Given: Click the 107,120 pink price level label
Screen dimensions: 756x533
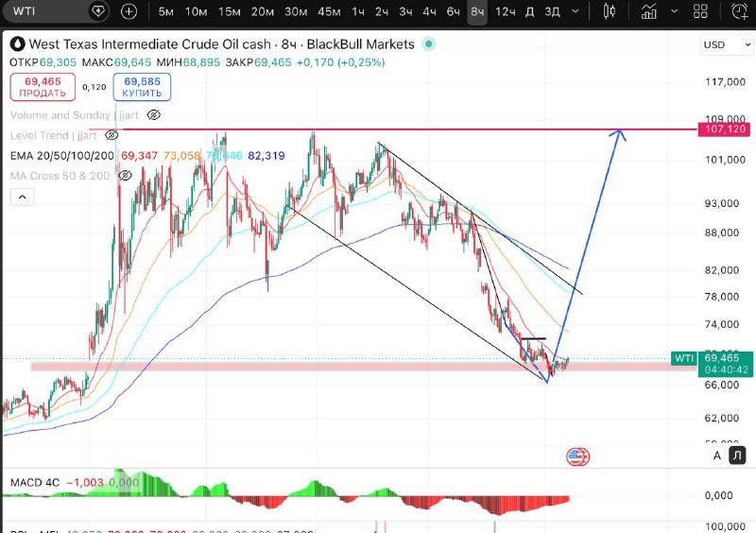Looking at the screenshot, I should pyautogui.click(x=725, y=129).
